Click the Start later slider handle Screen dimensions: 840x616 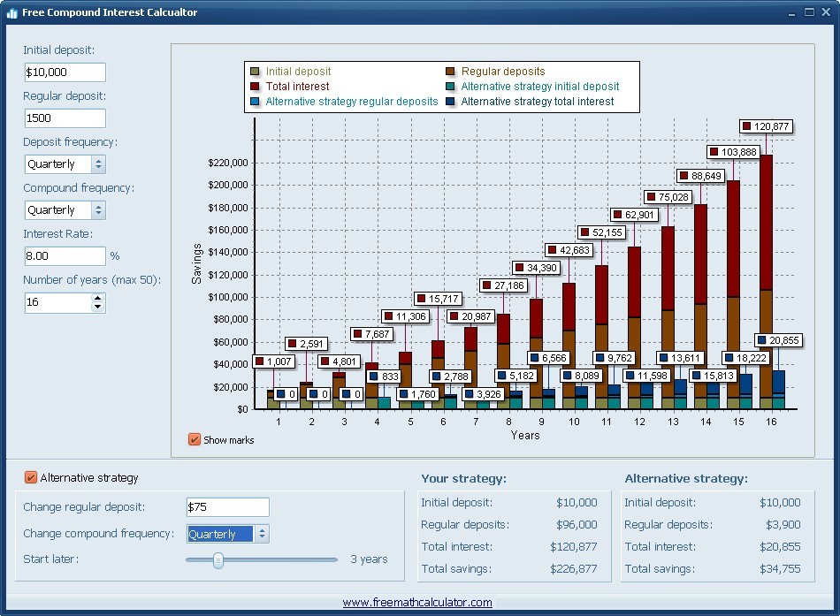coord(219,559)
